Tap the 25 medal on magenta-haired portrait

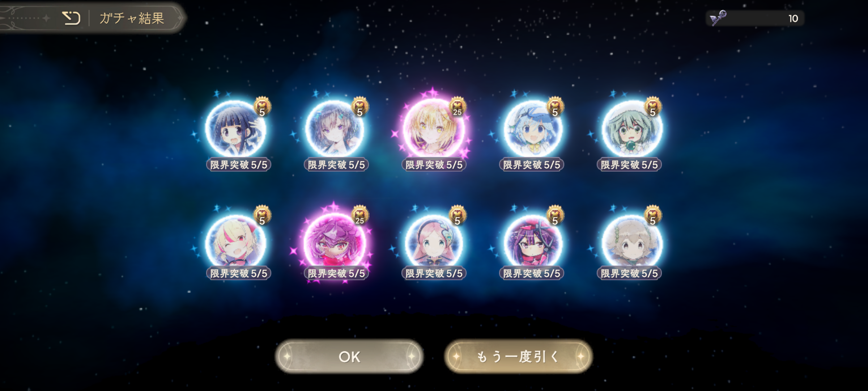360,215
